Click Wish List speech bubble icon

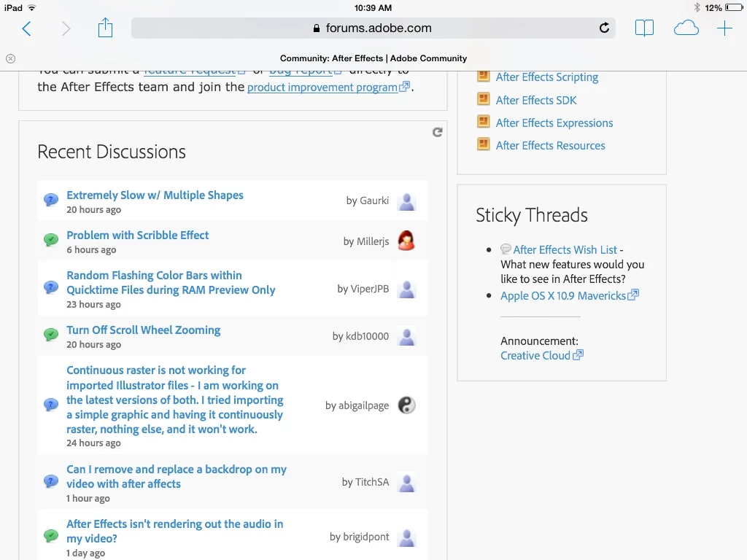click(506, 249)
